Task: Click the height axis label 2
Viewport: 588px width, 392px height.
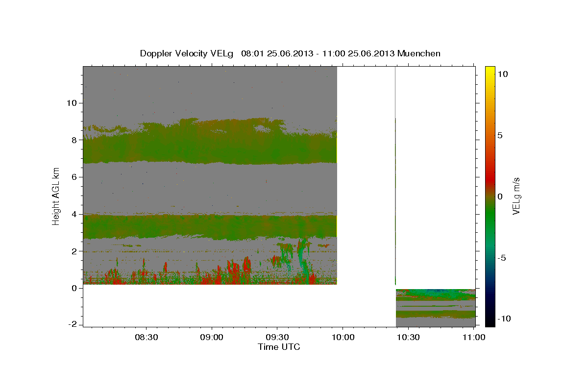Action: pos(74,251)
